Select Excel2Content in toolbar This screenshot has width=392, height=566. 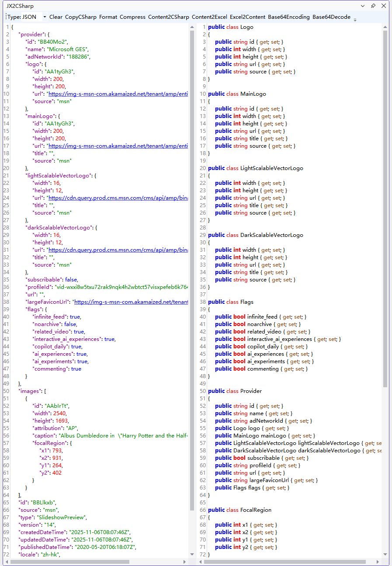tap(247, 17)
